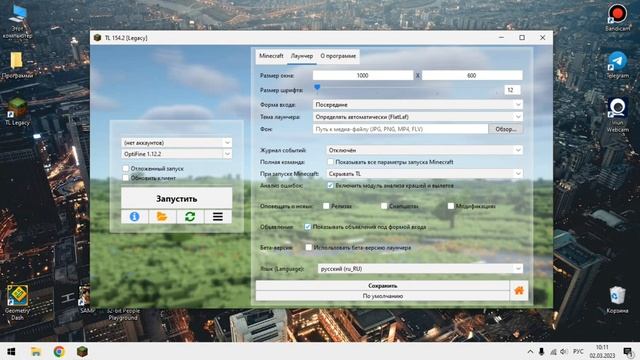Click the orange home icon button
Screen dimensions: 640x360
pos(519,291)
